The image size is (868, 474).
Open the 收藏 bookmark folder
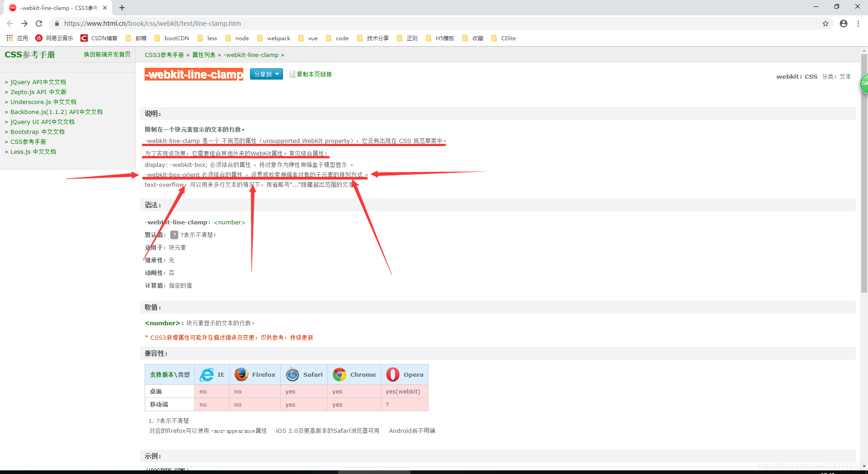click(473, 38)
